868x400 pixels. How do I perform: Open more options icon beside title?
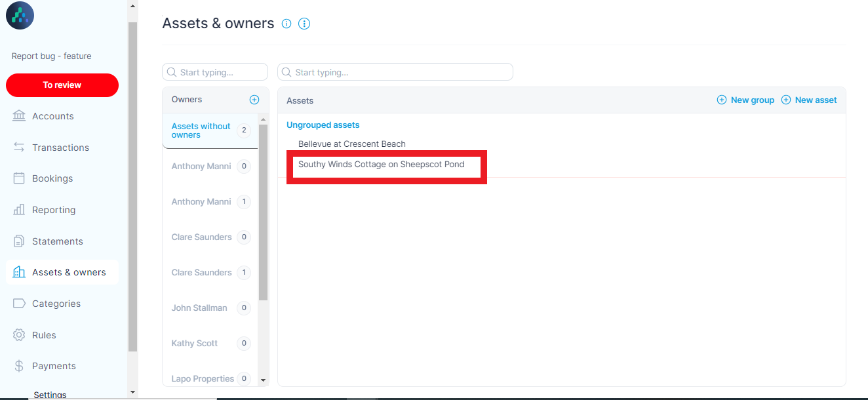point(304,24)
